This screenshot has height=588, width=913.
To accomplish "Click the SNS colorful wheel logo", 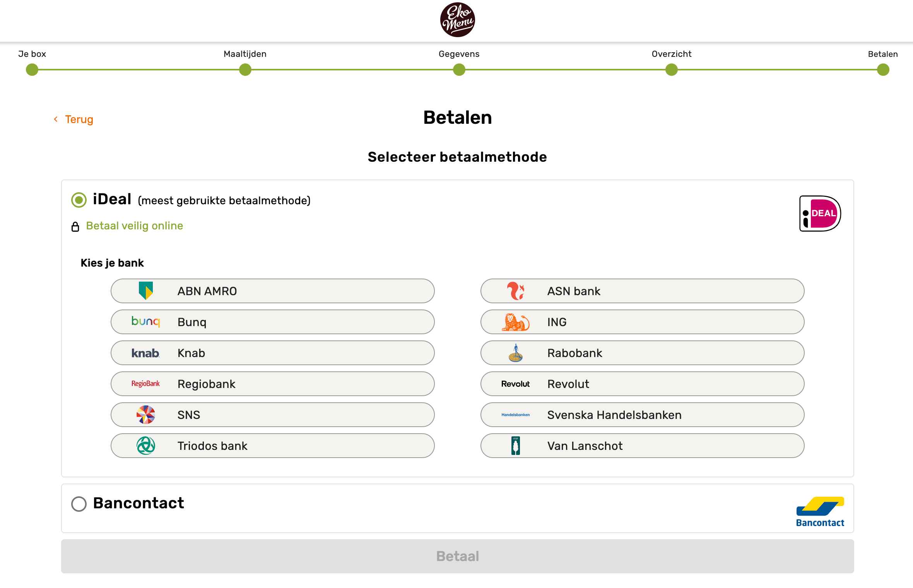I will coord(146,415).
